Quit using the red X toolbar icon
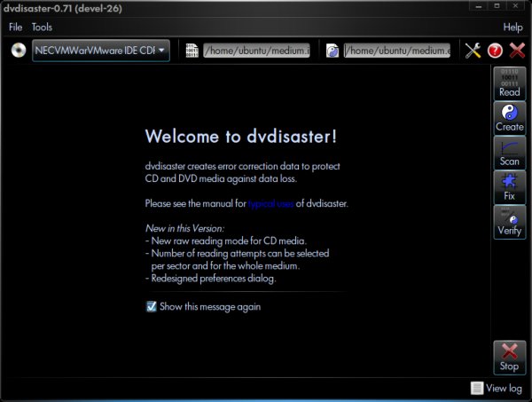Viewport: 532px width, 402px height. [x=518, y=51]
